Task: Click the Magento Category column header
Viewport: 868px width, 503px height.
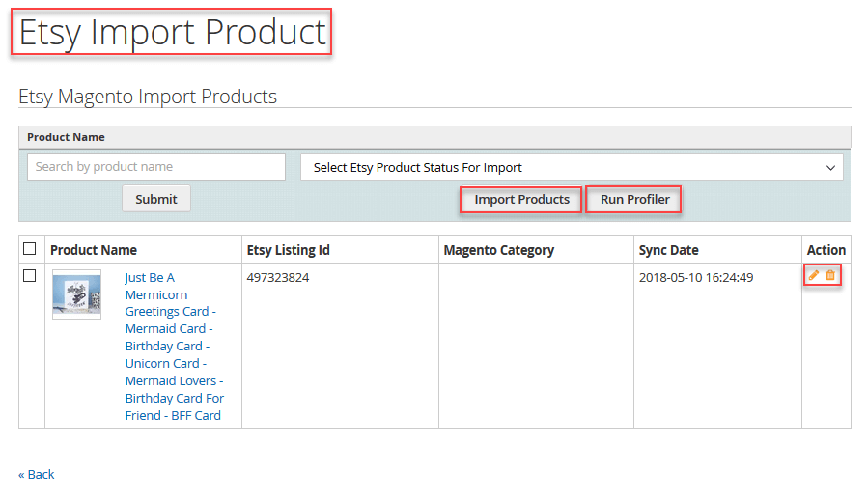Action: 499,251
